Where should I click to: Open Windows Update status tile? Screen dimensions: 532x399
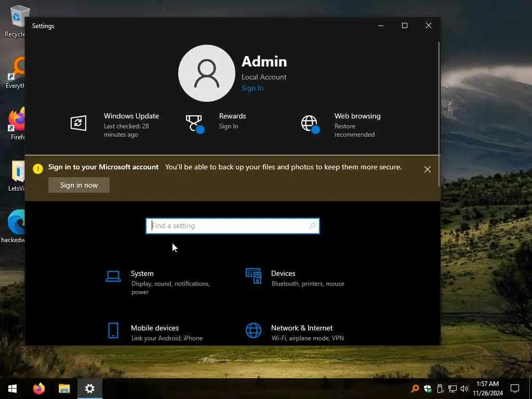(x=115, y=125)
